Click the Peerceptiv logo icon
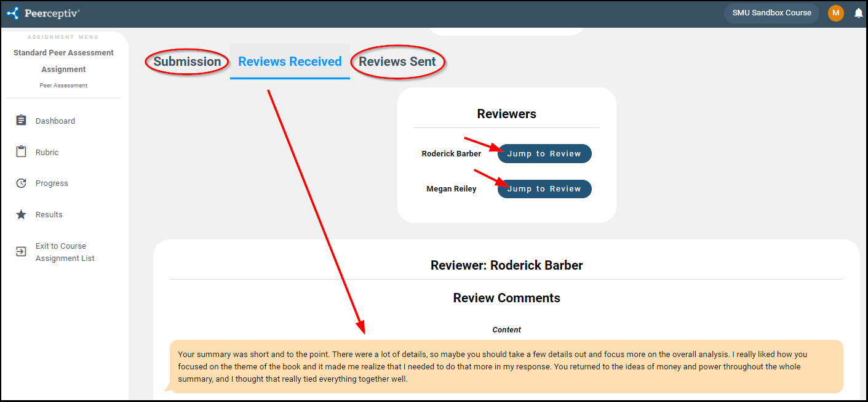The image size is (868, 402). tap(13, 13)
